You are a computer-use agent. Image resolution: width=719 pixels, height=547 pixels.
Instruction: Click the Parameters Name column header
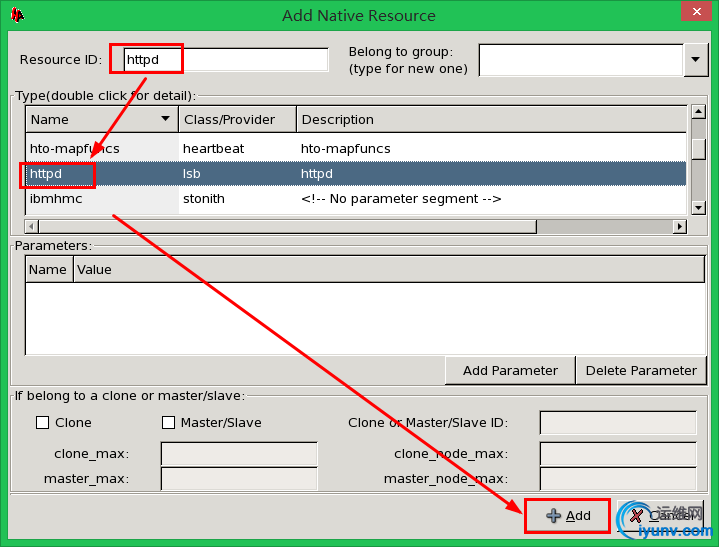pos(49,270)
